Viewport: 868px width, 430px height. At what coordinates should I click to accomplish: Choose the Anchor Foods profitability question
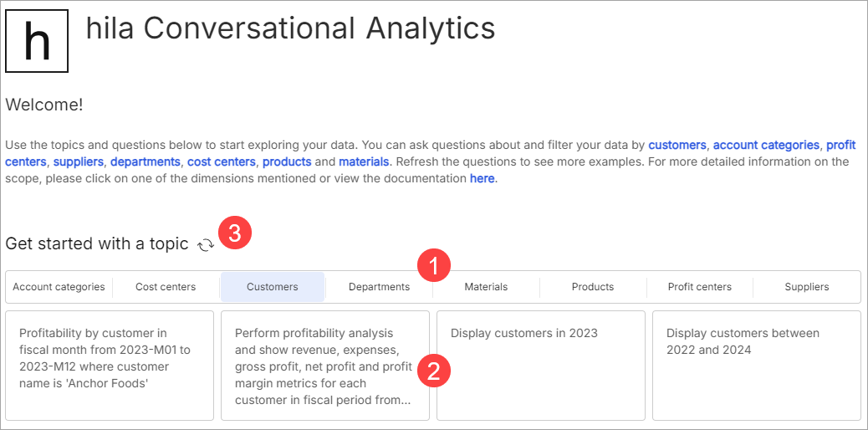click(x=110, y=366)
